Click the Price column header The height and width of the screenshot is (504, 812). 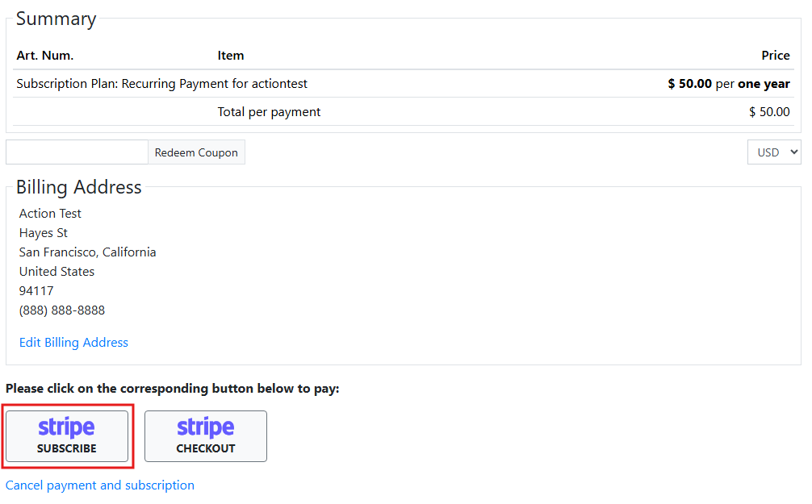point(775,56)
